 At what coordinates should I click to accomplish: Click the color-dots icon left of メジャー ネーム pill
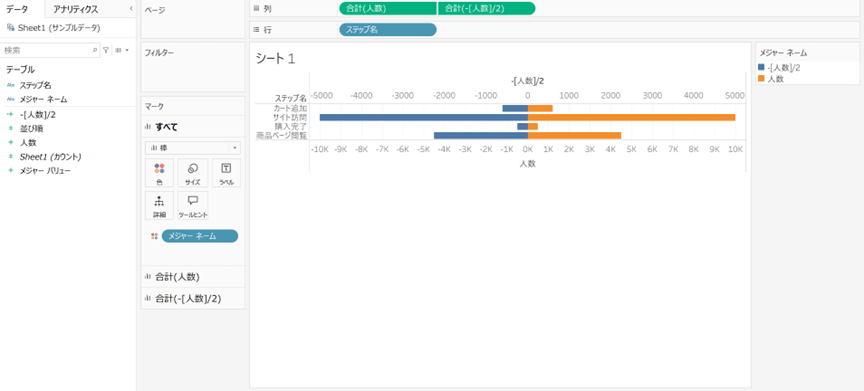pyautogui.click(x=154, y=236)
